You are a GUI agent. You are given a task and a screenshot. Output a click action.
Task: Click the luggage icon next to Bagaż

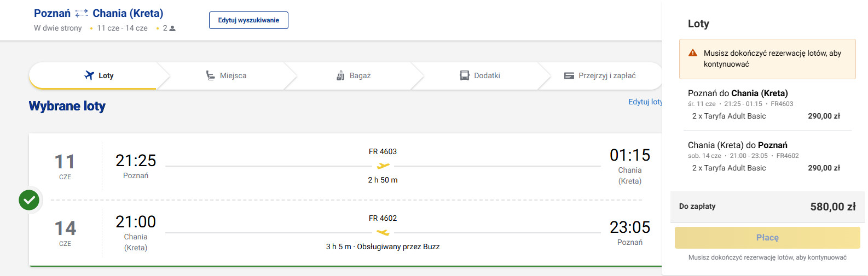point(340,75)
